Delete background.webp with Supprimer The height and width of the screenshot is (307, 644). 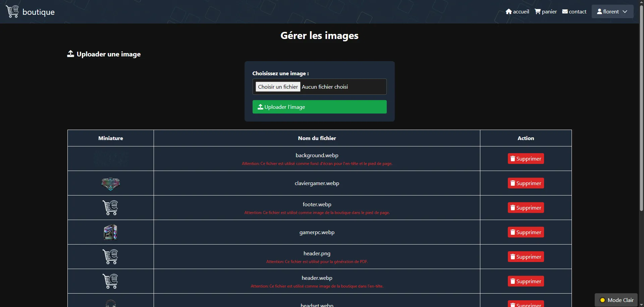(526, 159)
